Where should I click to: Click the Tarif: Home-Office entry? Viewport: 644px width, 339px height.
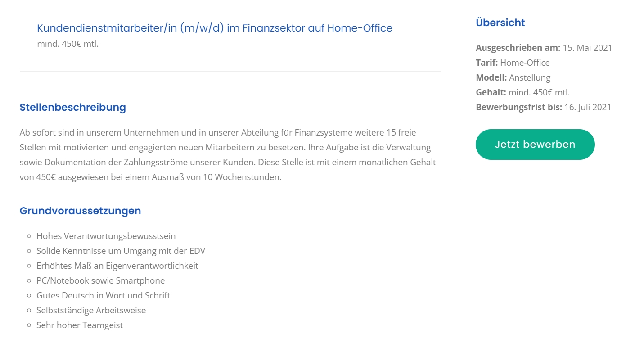coord(513,63)
